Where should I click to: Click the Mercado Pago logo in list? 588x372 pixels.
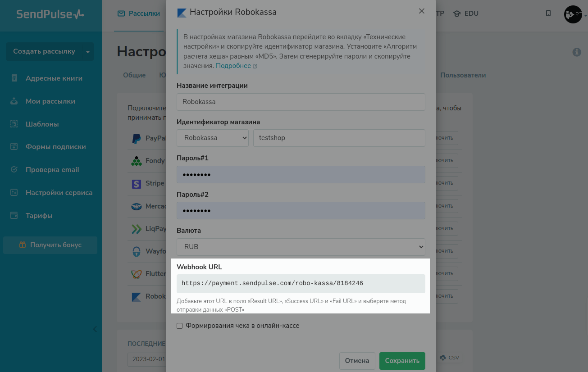pyautogui.click(x=136, y=206)
